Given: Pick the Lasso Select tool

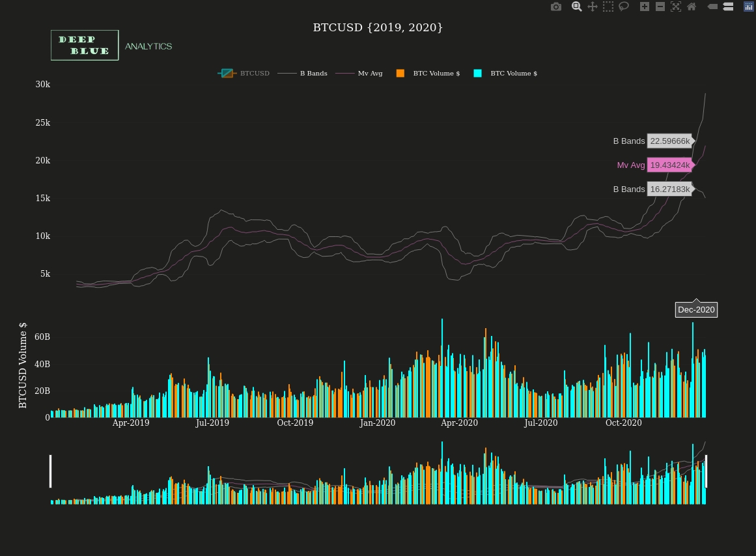Looking at the screenshot, I should pos(623,7).
